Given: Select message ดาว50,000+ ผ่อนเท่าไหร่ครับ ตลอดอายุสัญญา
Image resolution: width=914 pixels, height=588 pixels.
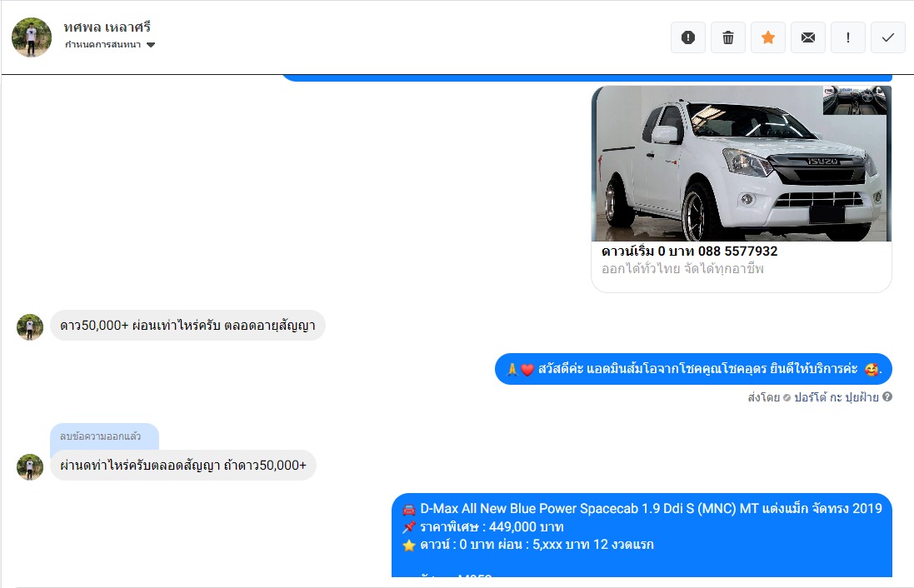Looking at the screenshot, I should 187,325.
